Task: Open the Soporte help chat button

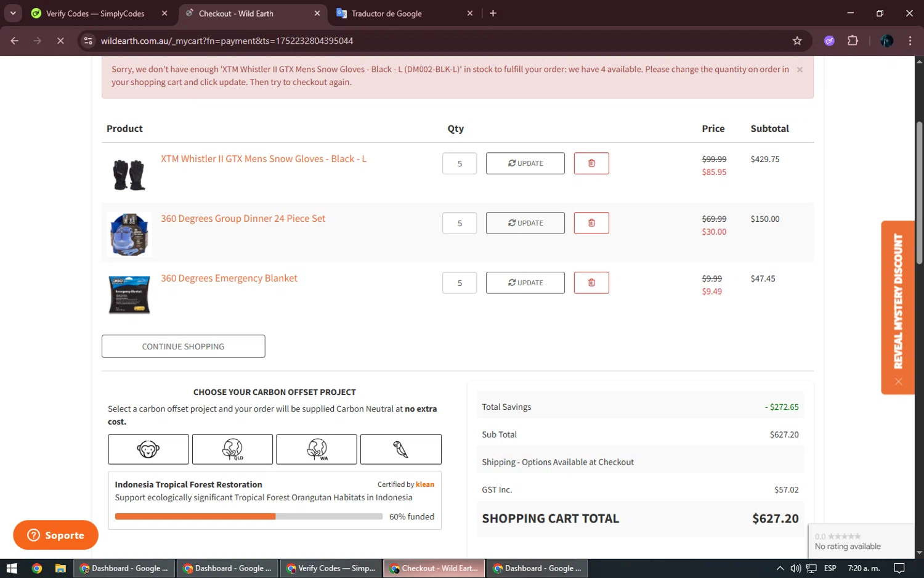Action: pos(55,535)
